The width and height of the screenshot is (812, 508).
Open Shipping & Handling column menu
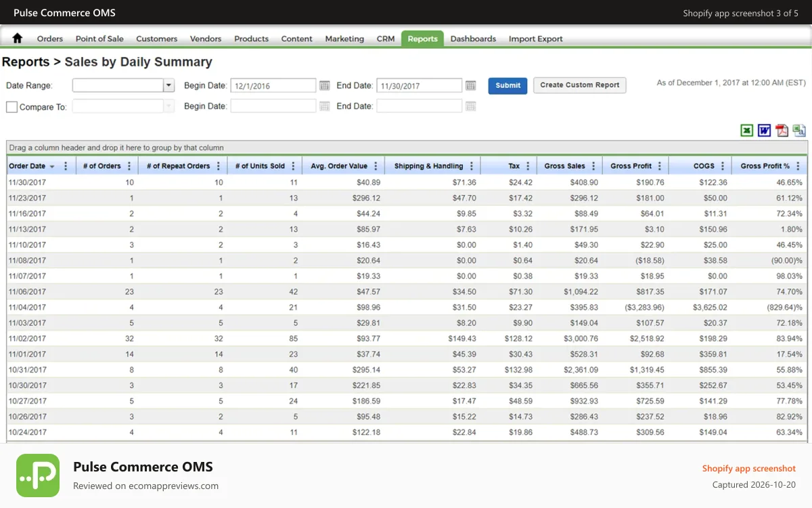tap(472, 166)
